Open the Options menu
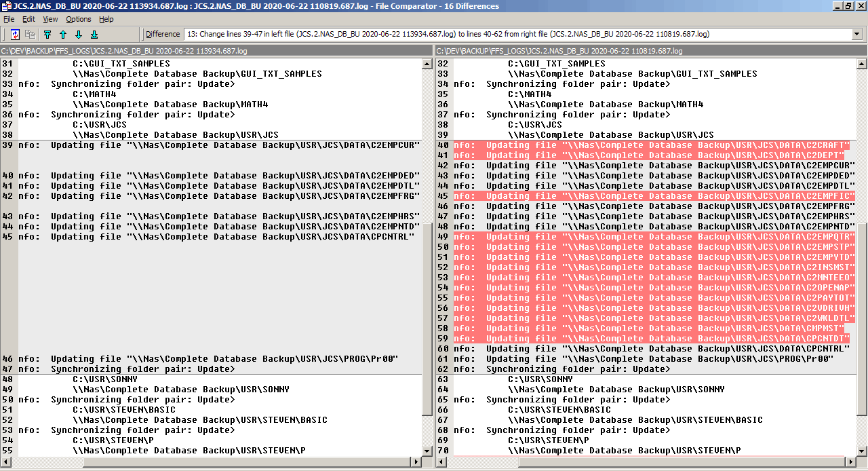Viewport: 868px width, 471px height. [79, 19]
